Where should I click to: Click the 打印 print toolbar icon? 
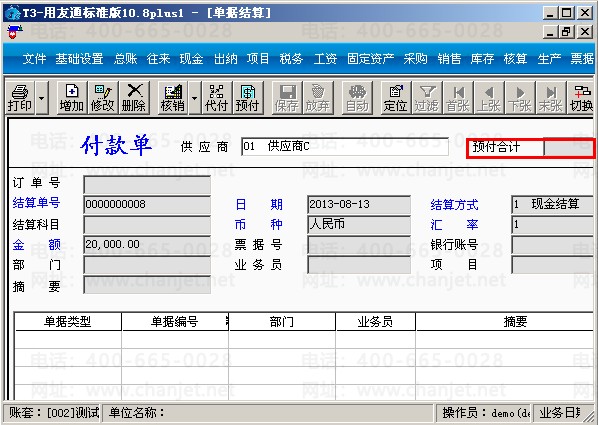pyautogui.click(x=20, y=98)
